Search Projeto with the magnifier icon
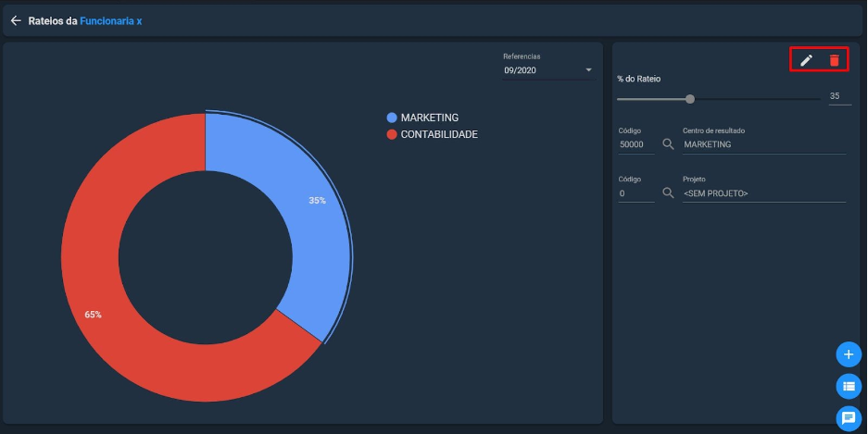This screenshot has height=434, width=868. click(668, 193)
